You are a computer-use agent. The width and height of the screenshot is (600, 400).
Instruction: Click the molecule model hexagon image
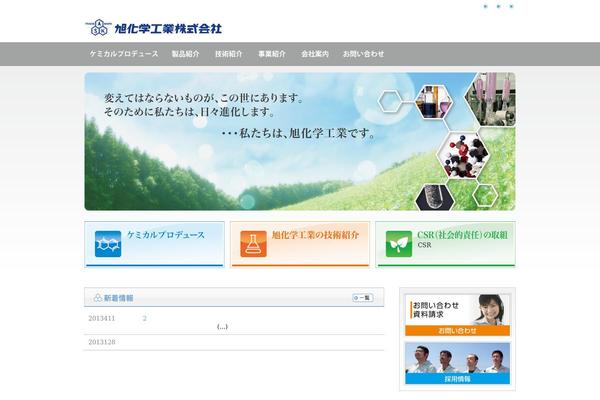[463, 155]
